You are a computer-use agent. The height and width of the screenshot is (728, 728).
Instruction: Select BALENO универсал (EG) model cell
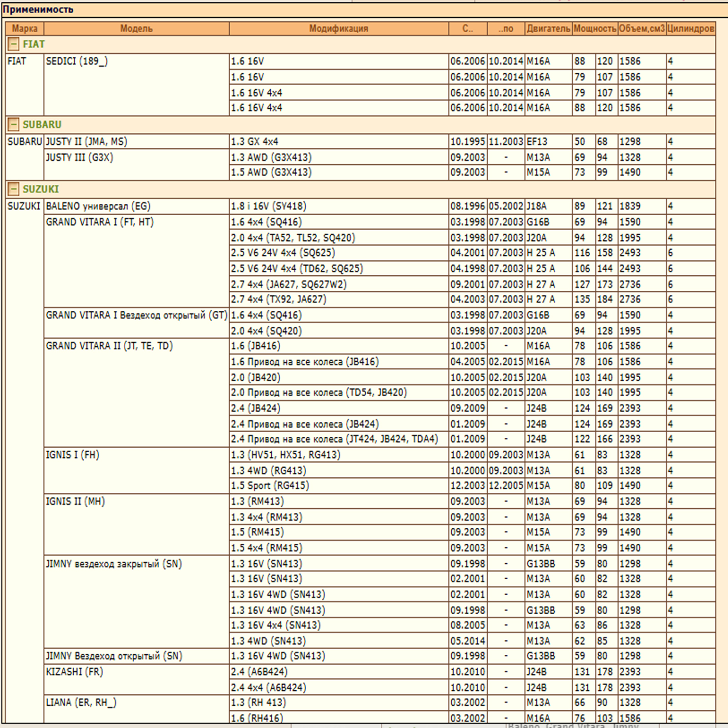click(98, 206)
